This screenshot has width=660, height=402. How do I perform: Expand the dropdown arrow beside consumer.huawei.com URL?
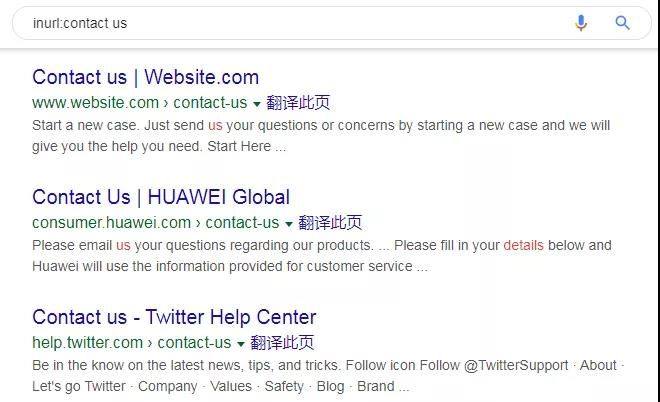(x=289, y=224)
